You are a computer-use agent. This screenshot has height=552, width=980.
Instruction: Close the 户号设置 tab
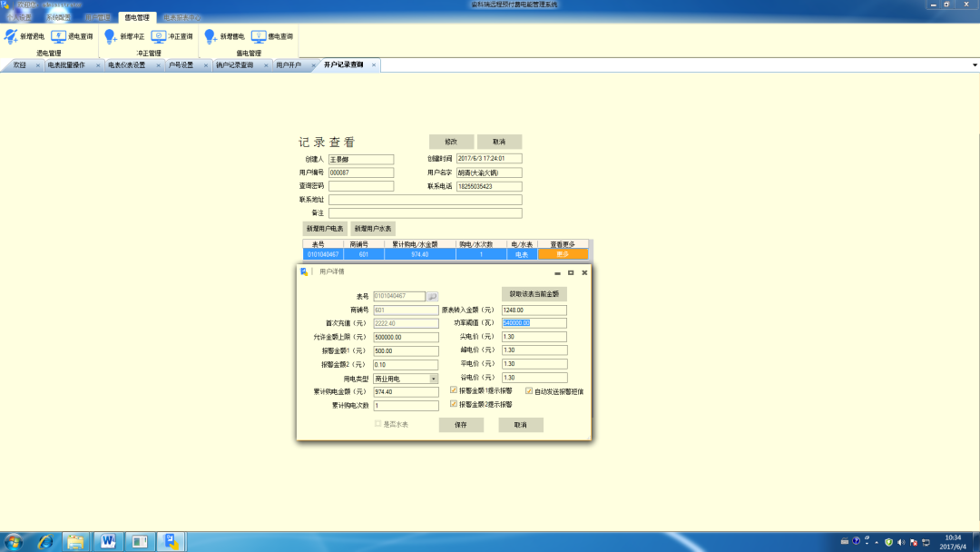pos(206,65)
